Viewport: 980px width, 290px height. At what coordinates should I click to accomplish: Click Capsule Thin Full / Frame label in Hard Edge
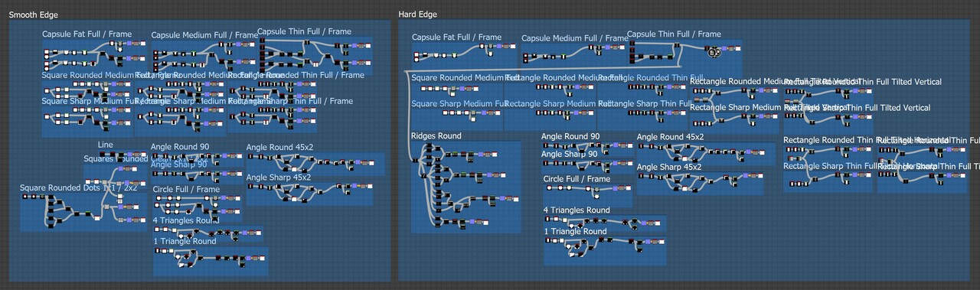[674, 34]
